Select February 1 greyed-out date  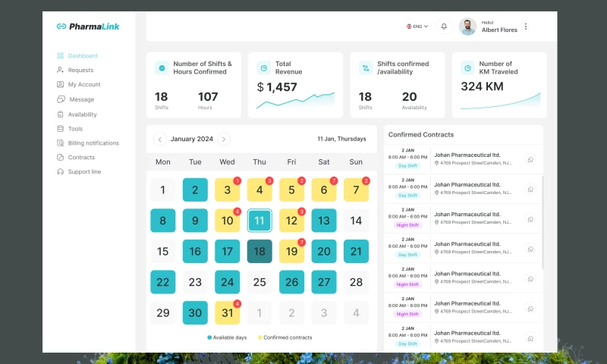[x=259, y=312]
